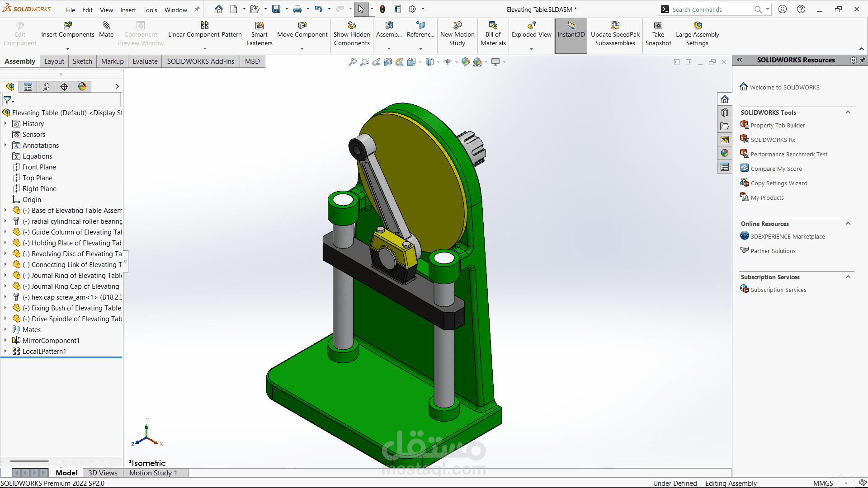Switch to the Evaluate tab
Viewport: 868px width, 488px height.
pos(145,61)
